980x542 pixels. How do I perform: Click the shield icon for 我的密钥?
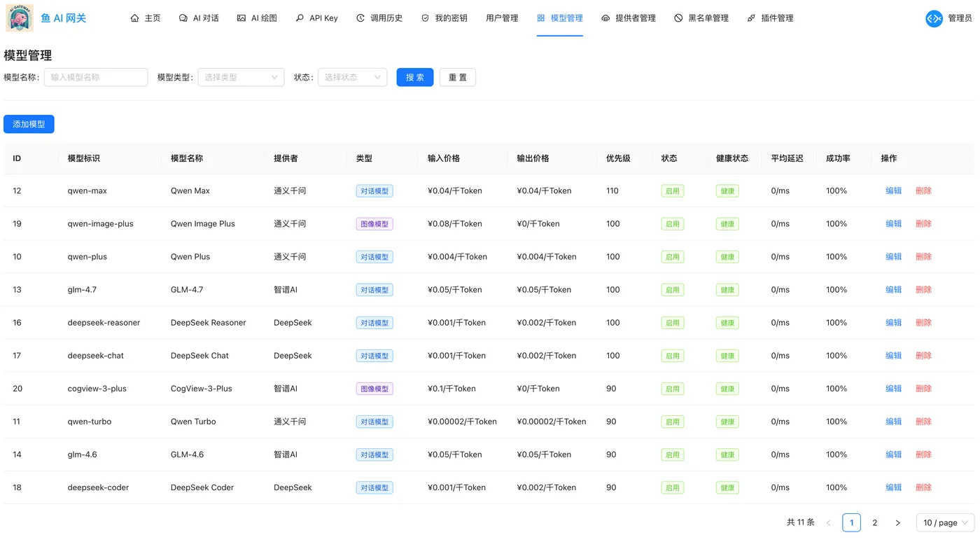click(425, 18)
